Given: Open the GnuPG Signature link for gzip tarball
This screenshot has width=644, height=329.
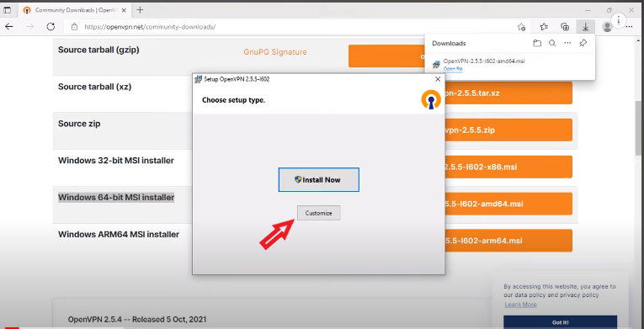Looking at the screenshot, I should (275, 52).
